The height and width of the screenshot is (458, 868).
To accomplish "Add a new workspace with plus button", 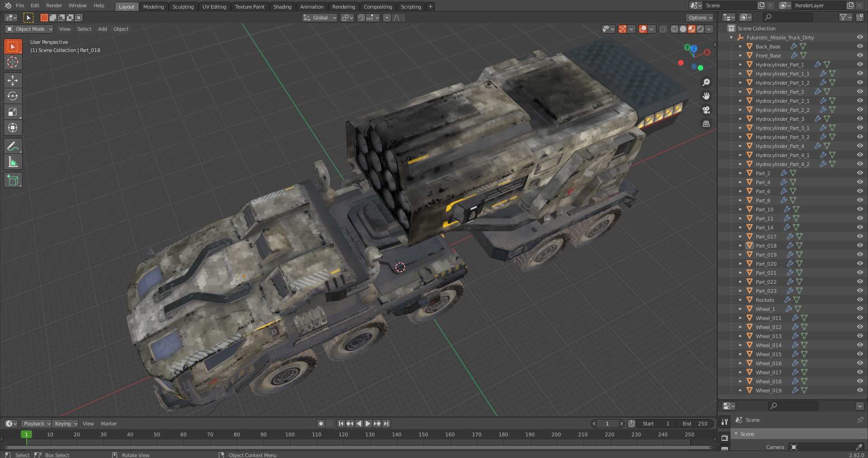I will [x=430, y=6].
